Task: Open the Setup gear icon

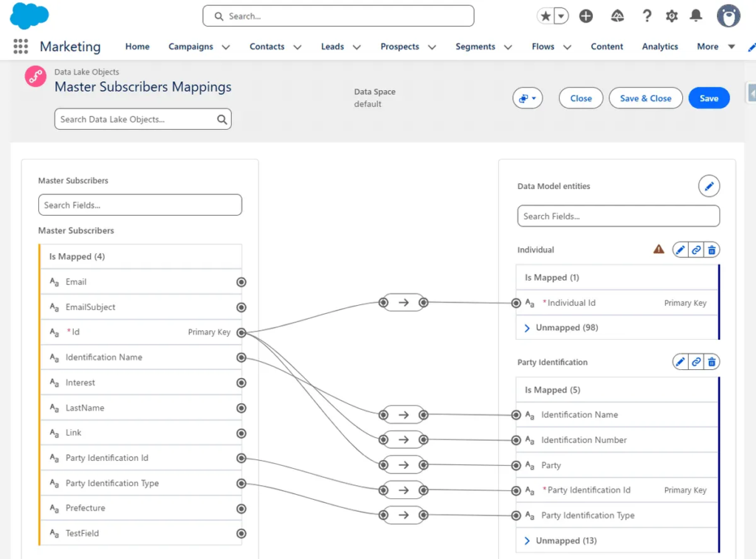Action: pos(671,16)
